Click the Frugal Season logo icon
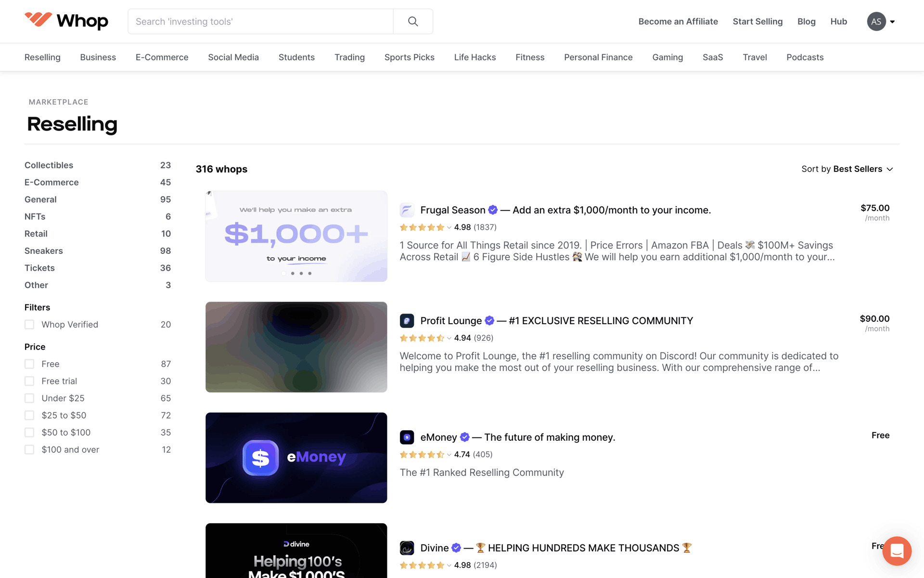The width and height of the screenshot is (924, 578). click(x=407, y=210)
